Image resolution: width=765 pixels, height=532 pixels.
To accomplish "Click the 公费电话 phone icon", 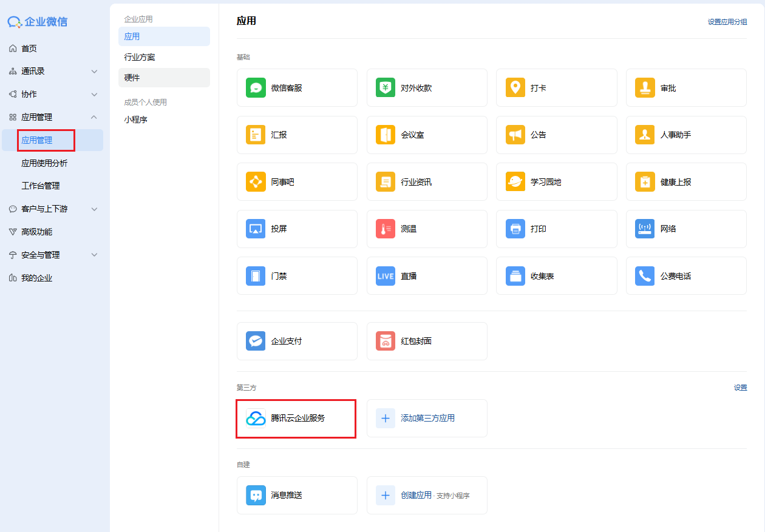I will click(x=645, y=275).
